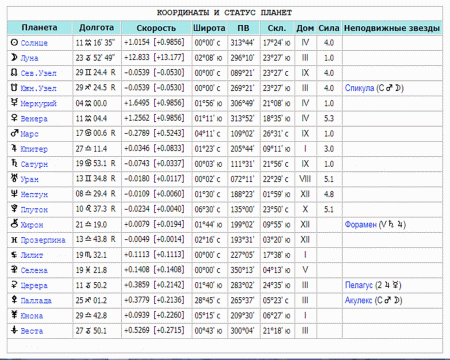The height and width of the screenshot is (360, 450).
Task: Click the Ceres glyph icon
Action: 14,285
